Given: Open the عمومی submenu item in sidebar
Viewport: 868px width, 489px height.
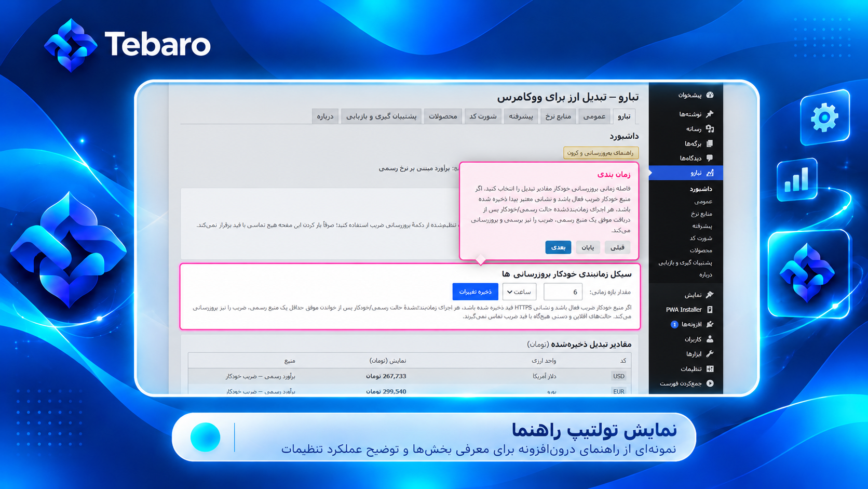Looking at the screenshot, I should coord(703,202).
